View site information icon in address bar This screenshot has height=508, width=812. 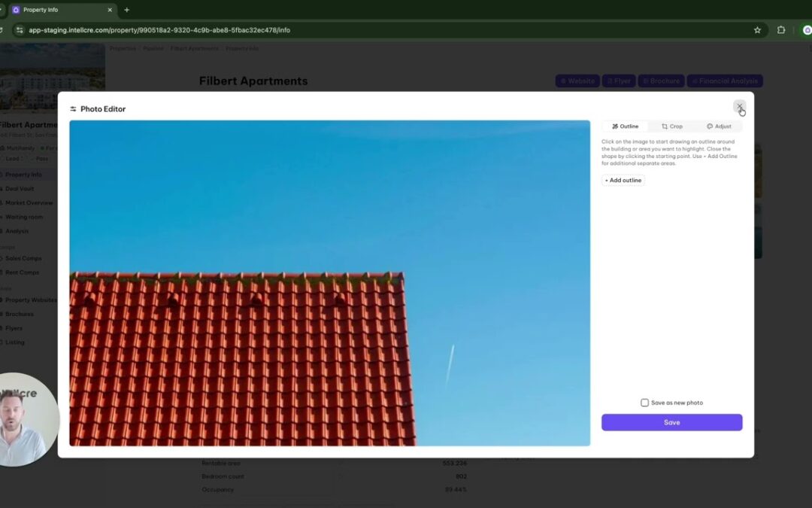tap(19, 30)
